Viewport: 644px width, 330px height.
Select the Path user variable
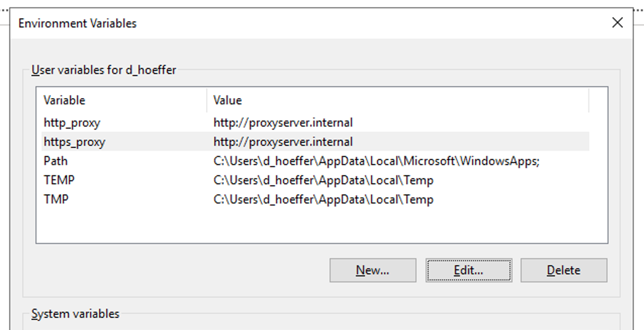coord(56,161)
